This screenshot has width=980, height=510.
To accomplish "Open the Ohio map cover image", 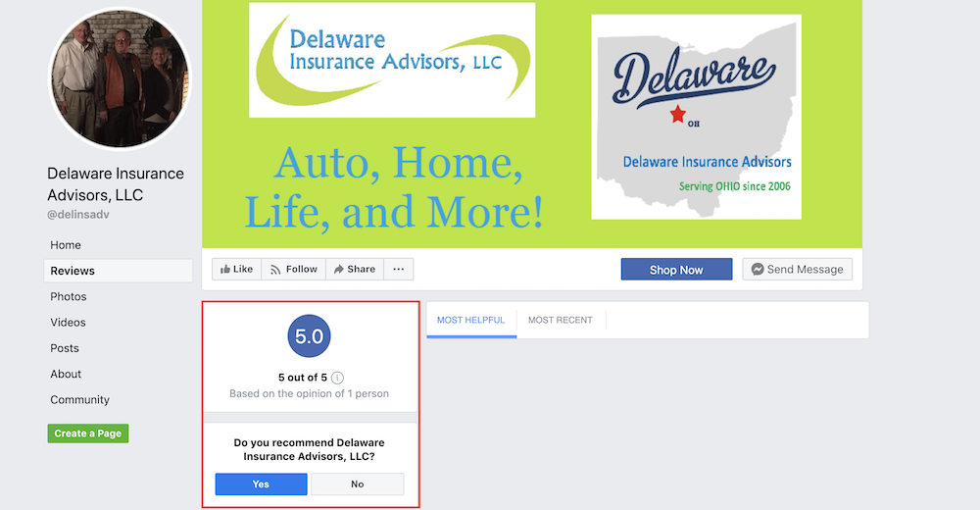I will pyautogui.click(x=696, y=117).
